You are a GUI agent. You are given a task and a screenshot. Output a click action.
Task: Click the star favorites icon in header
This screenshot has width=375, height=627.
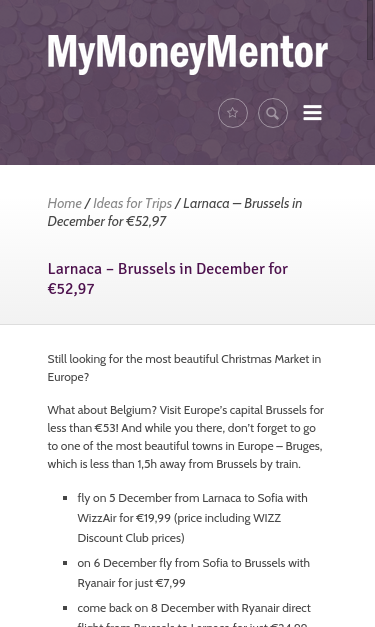233,113
